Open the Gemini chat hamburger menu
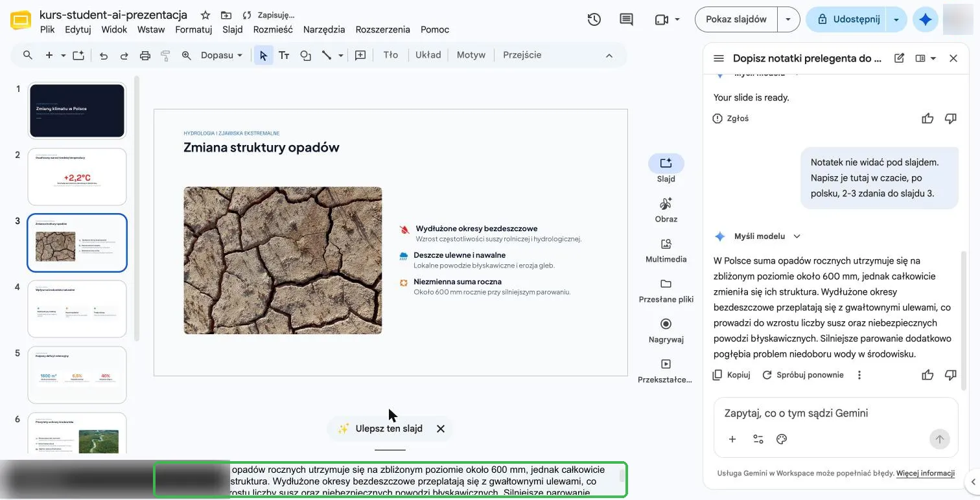The width and height of the screenshot is (980, 500). point(718,58)
